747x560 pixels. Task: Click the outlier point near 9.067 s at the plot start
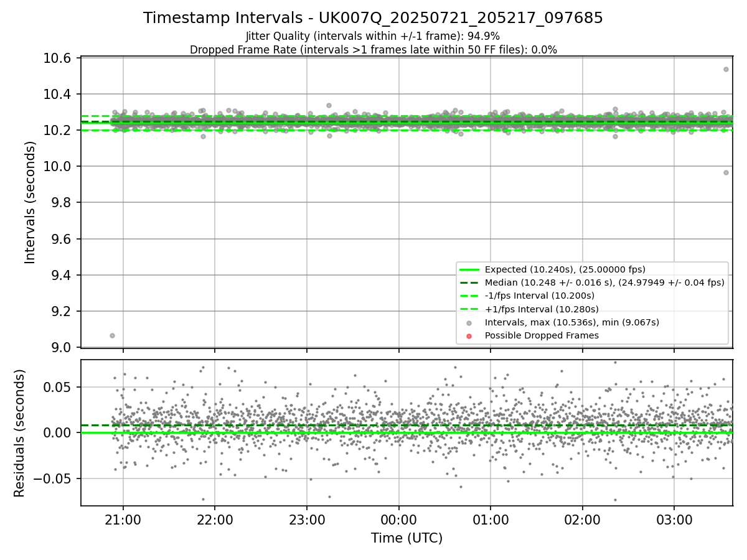(x=112, y=335)
